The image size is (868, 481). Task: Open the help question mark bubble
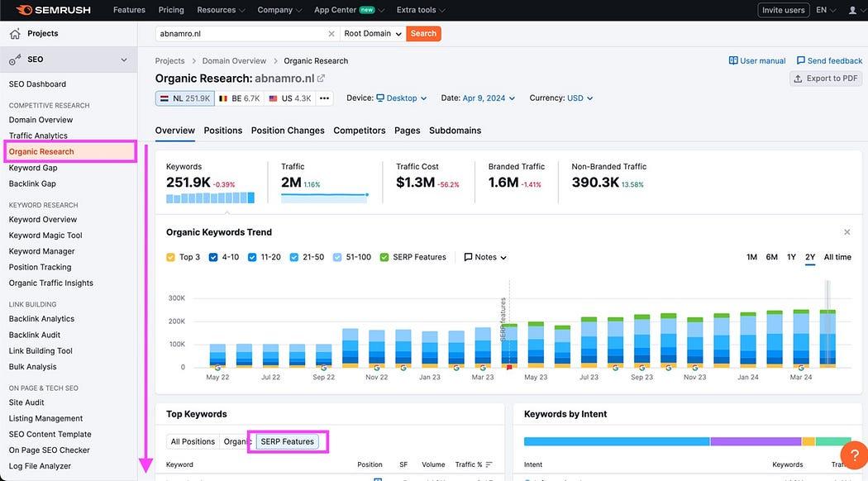pos(855,455)
